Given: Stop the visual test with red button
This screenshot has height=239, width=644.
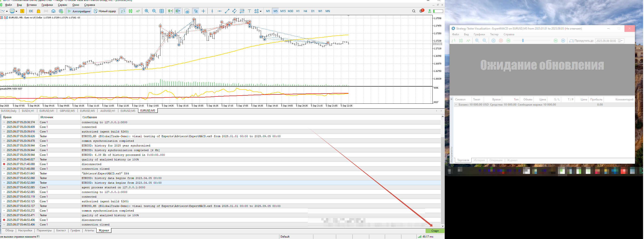Looking at the screenshot, I should (x=501, y=41).
